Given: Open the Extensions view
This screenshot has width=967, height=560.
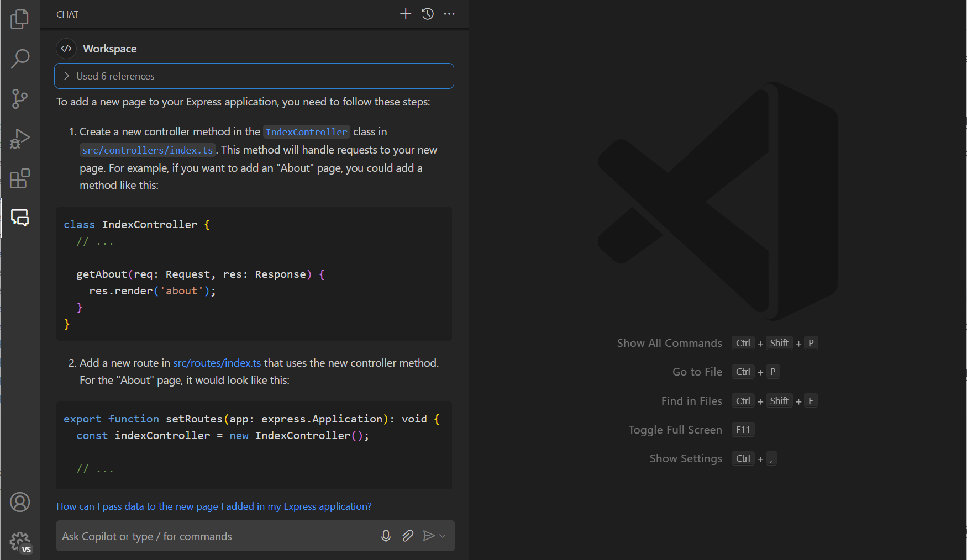Looking at the screenshot, I should (20, 178).
